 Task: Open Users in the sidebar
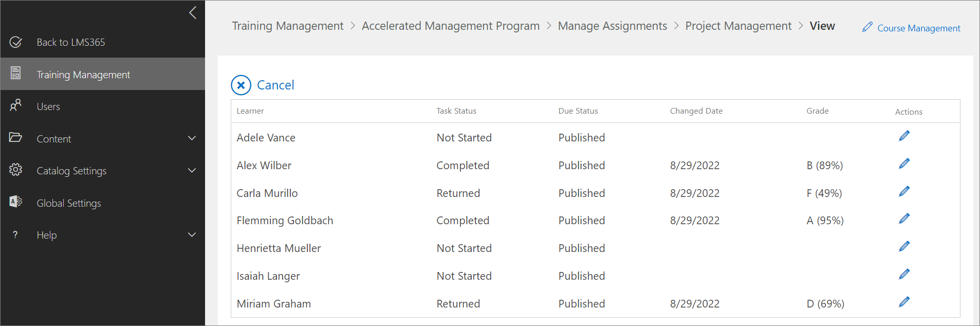pos(48,106)
